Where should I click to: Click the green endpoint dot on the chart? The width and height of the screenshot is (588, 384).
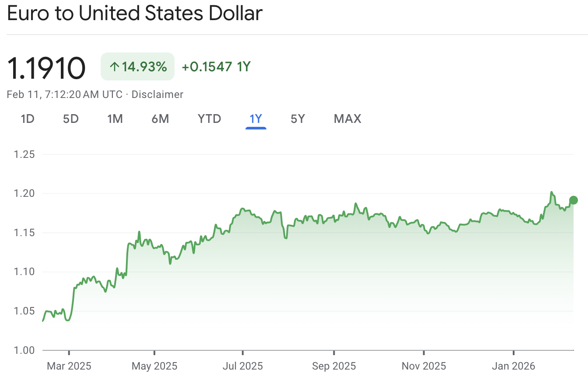pos(573,199)
